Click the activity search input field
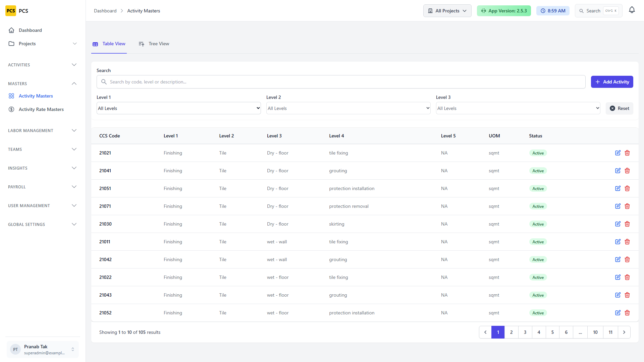This screenshot has height=362, width=644. click(341, 82)
